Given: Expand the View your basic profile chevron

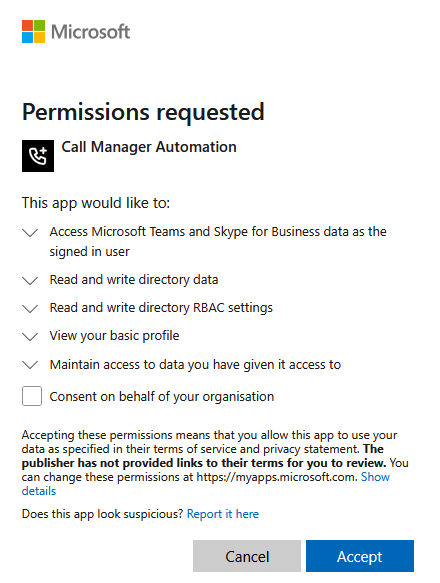Looking at the screenshot, I should tap(30, 336).
